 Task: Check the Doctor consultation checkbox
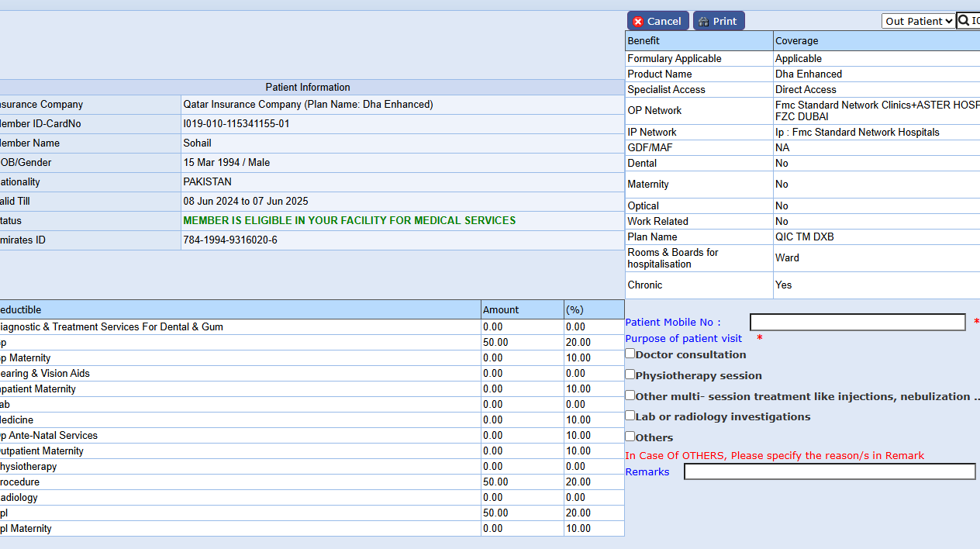(630, 354)
